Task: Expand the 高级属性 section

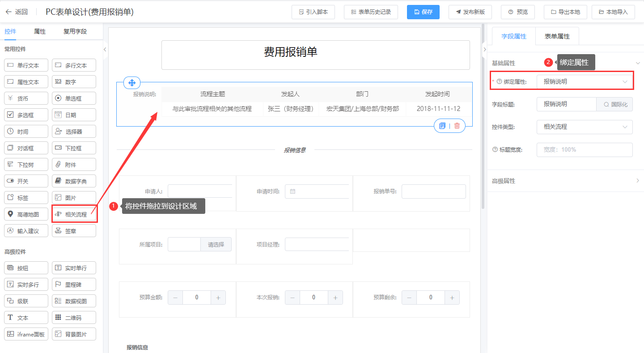Action: pos(566,181)
